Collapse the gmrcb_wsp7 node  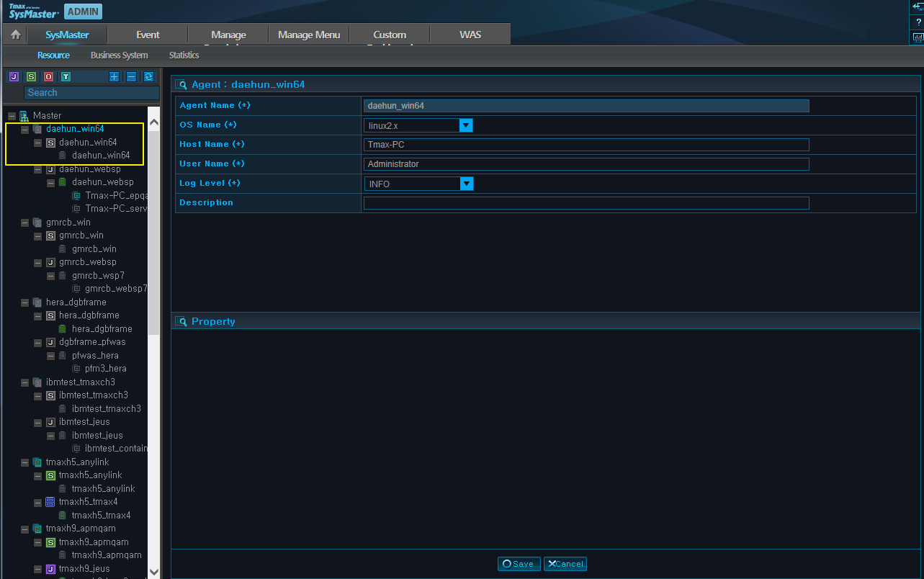51,276
